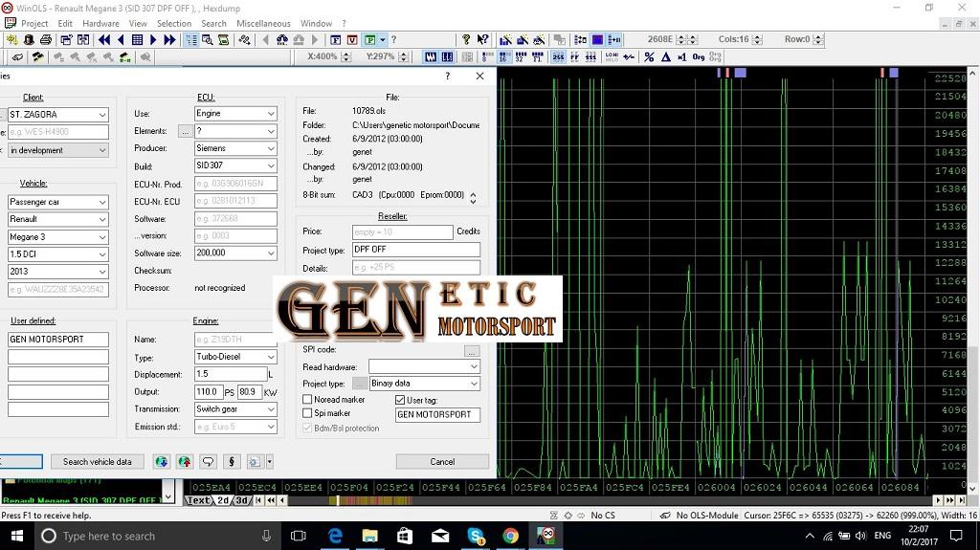Check the Spi marker checkbox
980x550 pixels.
point(307,413)
